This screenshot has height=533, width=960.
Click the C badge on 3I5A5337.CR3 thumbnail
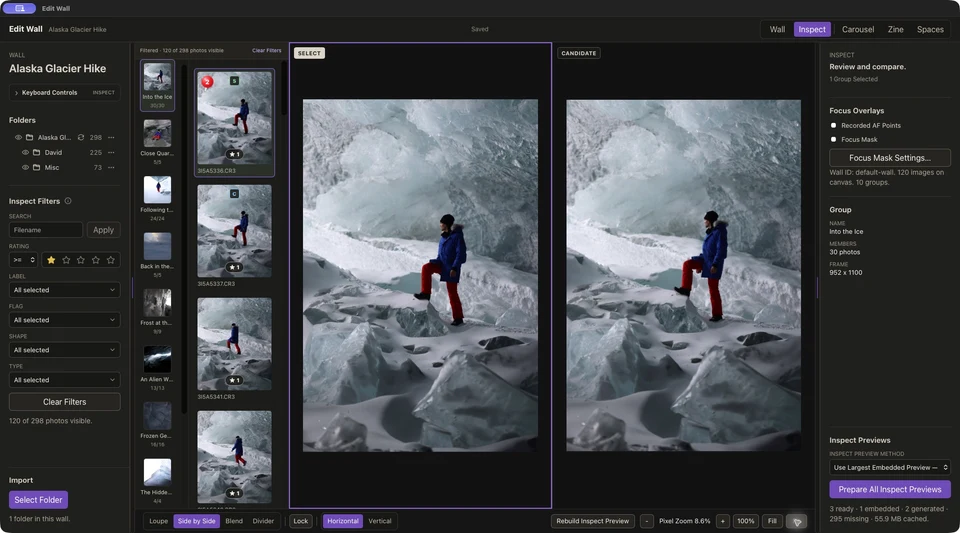click(234, 194)
